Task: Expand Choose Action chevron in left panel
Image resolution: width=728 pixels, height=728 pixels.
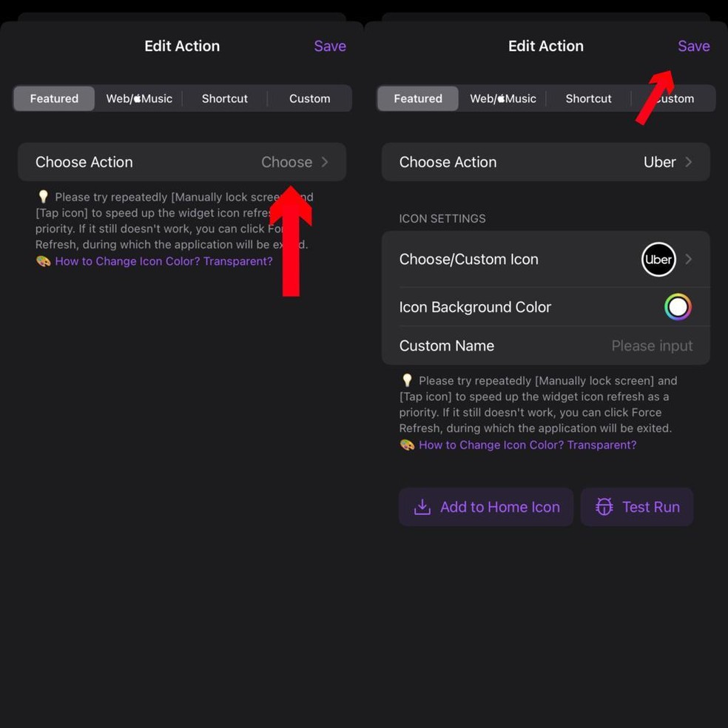Action: pyautogui.click(x=325, y=162)
